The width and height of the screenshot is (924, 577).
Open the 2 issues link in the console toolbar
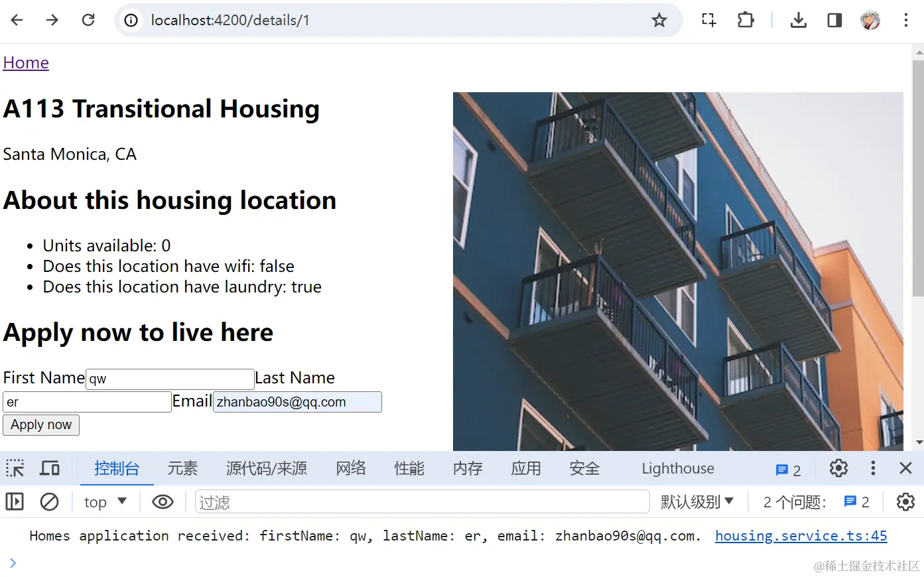(x=856, y=502)
